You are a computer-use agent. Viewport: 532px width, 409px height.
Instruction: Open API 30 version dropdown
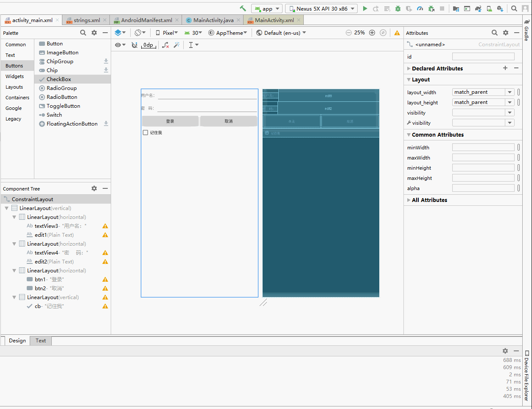pyautogui.click(x=193, y=33)
